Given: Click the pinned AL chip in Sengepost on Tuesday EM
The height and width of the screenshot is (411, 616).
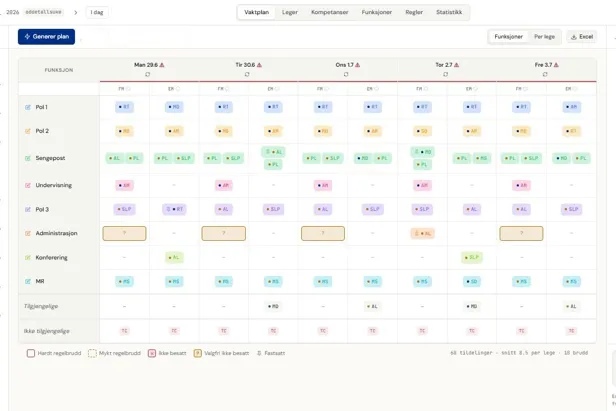Looking at the screenshot, I should pos(273,152).
